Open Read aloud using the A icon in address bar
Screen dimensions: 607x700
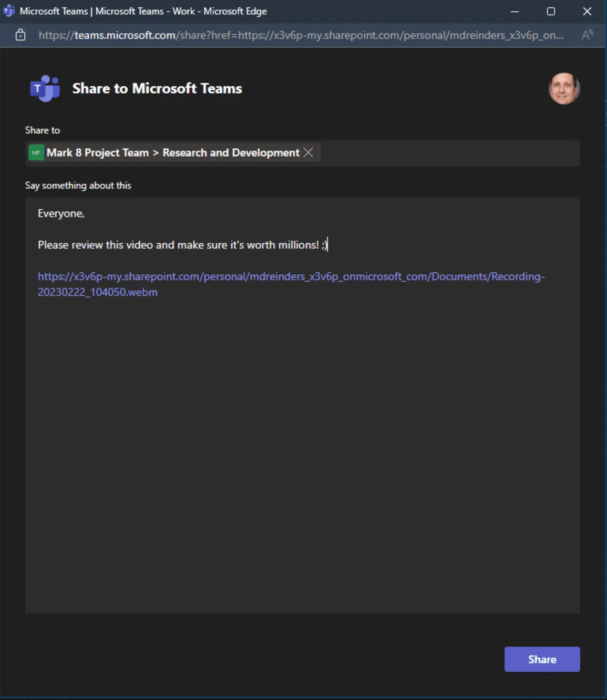click(587, 35)
